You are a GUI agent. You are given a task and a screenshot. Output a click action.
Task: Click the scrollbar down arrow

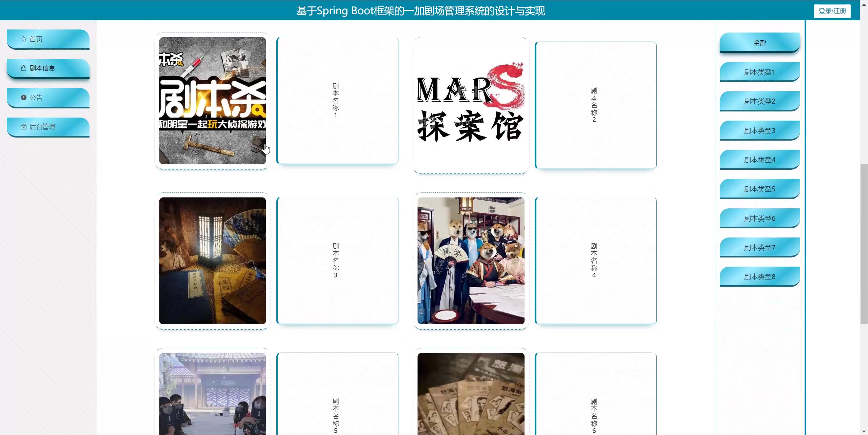click(x=864, y=432)
